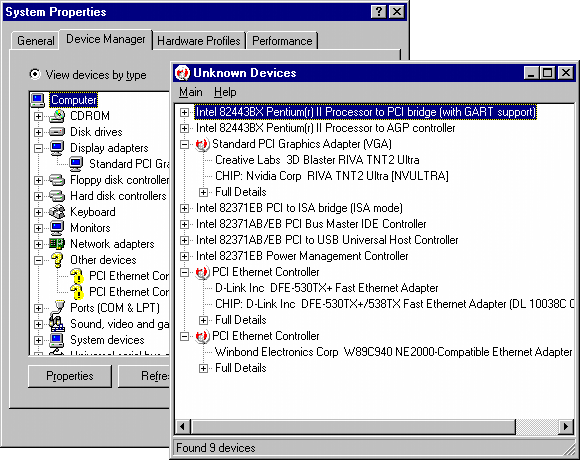
Task: Click the Keyboard device icon
Action: 57,212
